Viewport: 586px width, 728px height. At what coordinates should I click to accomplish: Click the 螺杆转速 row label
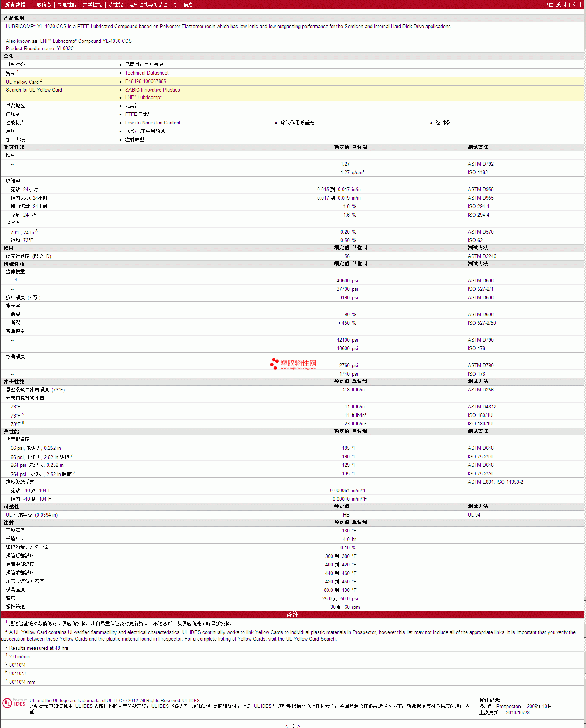tap(15, 607)
